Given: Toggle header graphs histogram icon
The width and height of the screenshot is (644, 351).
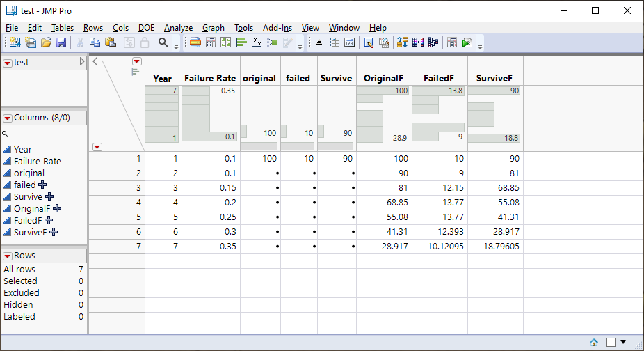Looking at the screenshot, I should [x=136, y=70].
